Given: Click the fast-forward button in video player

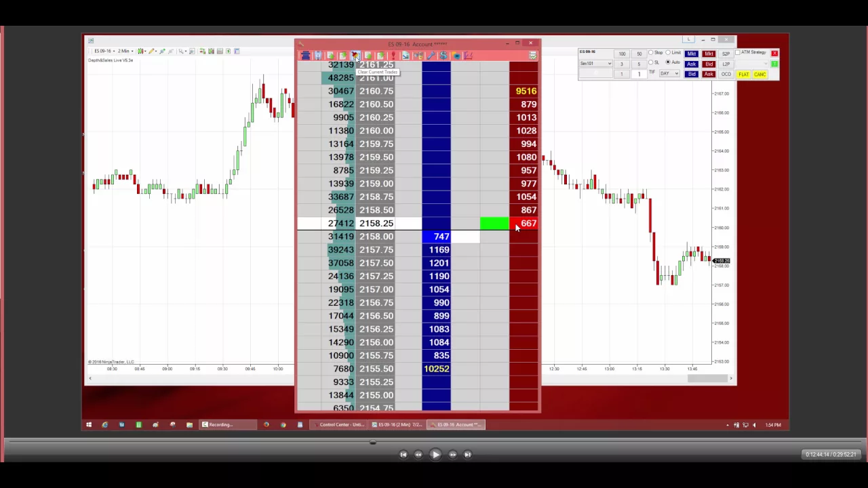Looking at the screenshot, I should [x=452, y=455].
